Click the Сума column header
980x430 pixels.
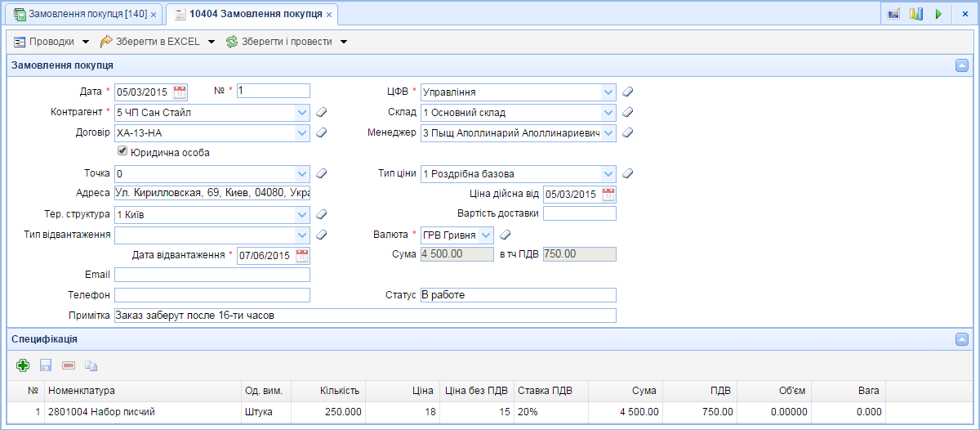click(x=626, y=391)
